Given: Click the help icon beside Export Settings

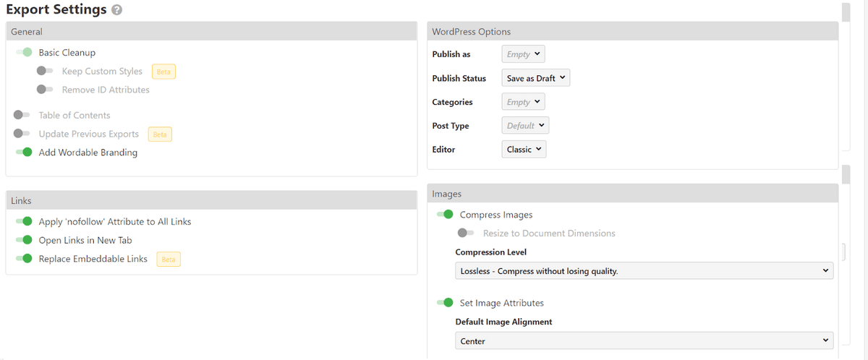Looking at the screenshot, I should click(117, 11).
